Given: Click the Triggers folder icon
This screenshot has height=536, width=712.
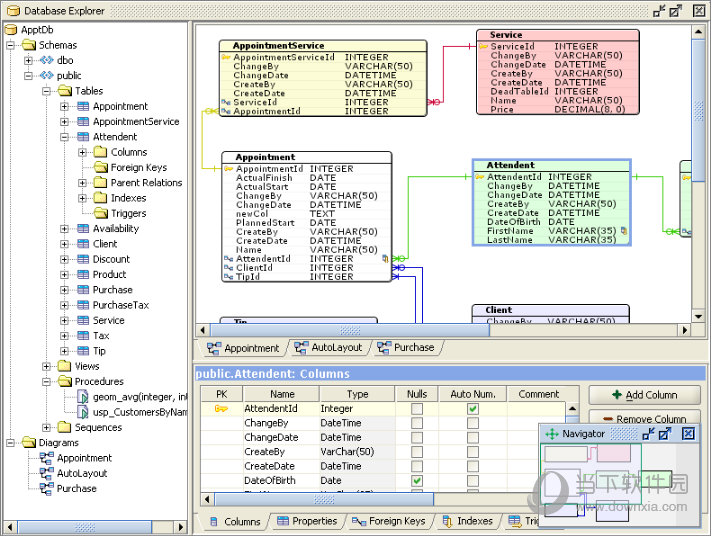Looking at the screenshot, I should click(x=101, y=213).
